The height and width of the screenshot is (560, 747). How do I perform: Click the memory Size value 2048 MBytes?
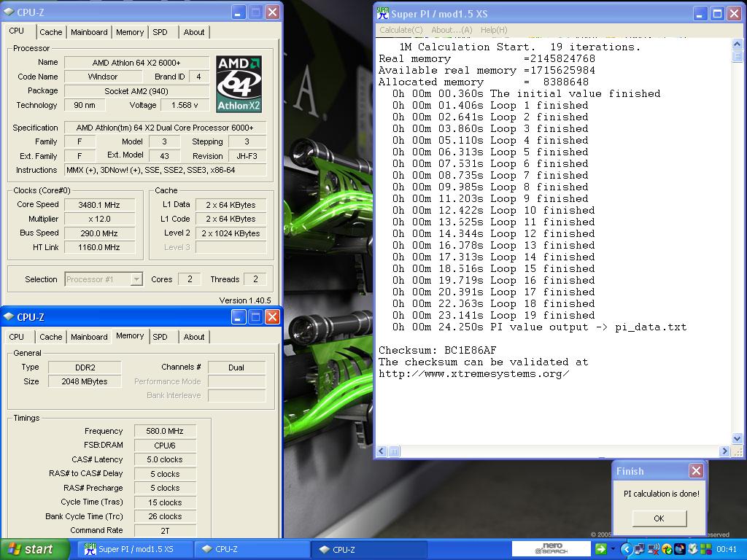[x=85, y=381]
